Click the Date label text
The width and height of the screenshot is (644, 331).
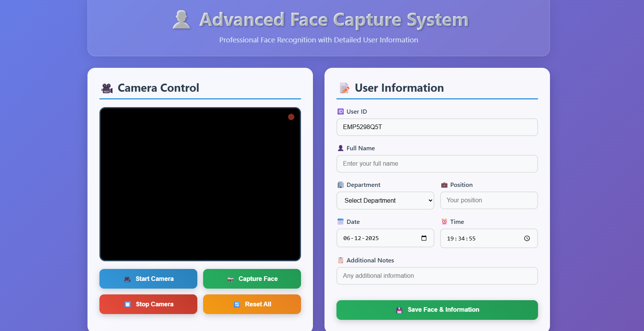353,222
